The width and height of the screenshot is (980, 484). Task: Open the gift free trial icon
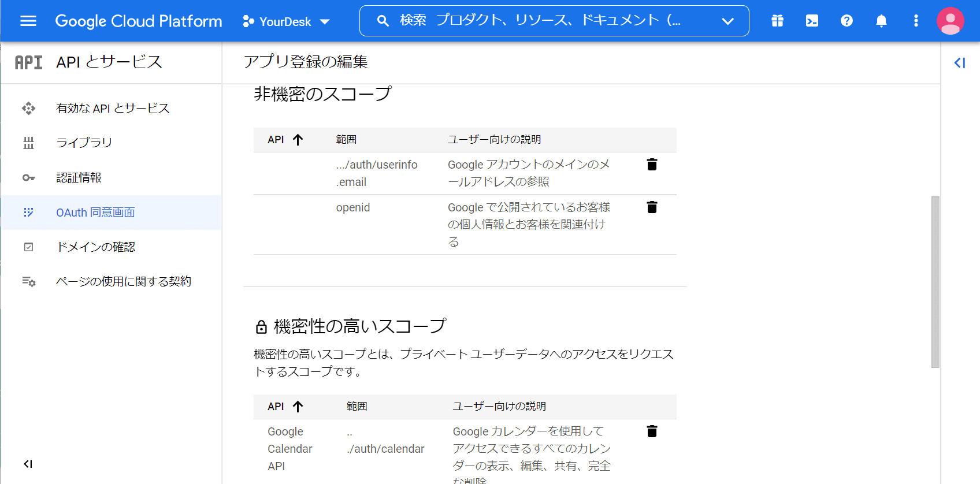(x=777, y=21)
